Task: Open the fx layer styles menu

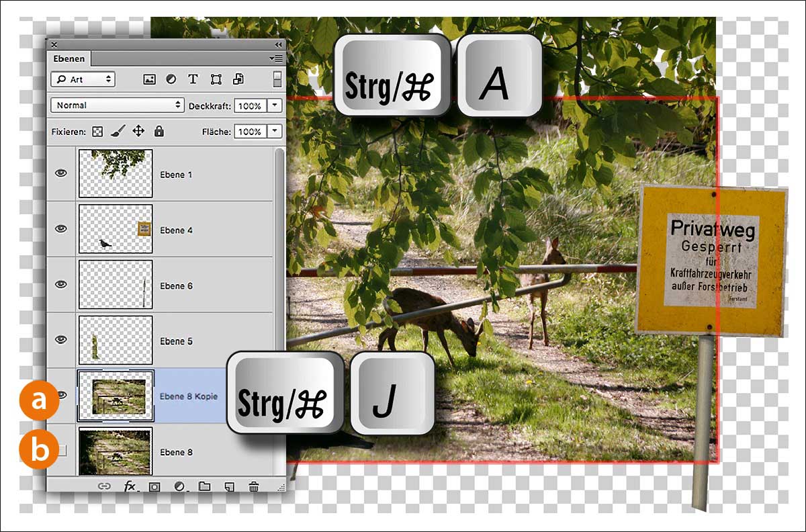Action: (130, 486)
